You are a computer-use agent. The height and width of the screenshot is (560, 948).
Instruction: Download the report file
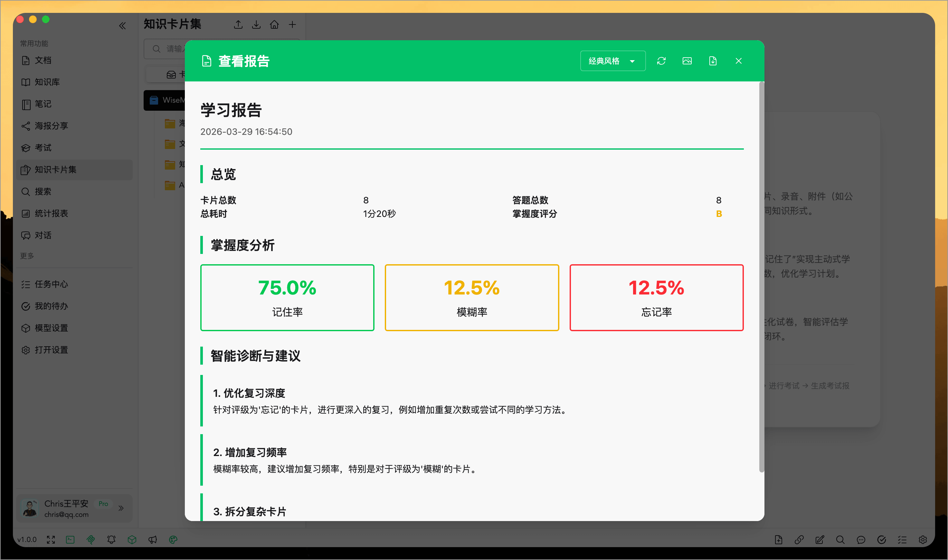tap(713, 61)
